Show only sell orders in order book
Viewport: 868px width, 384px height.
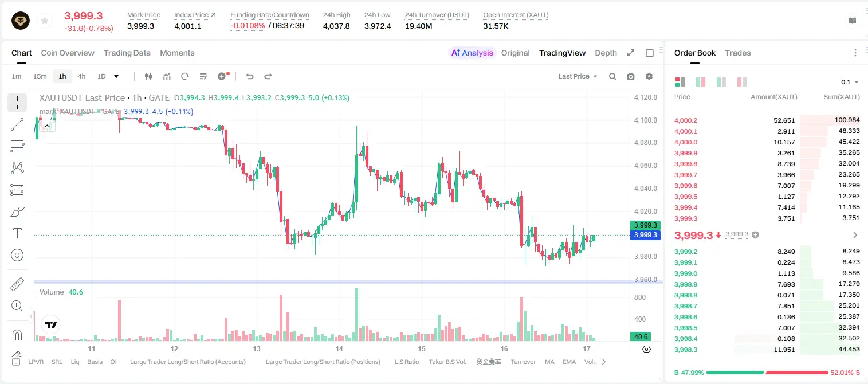point(742,82)
